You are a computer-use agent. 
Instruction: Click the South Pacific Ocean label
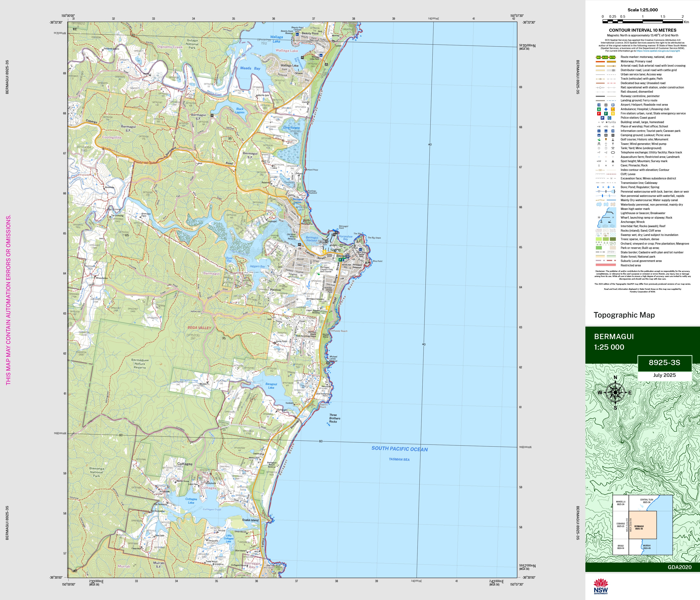click(x=399, y=449)
